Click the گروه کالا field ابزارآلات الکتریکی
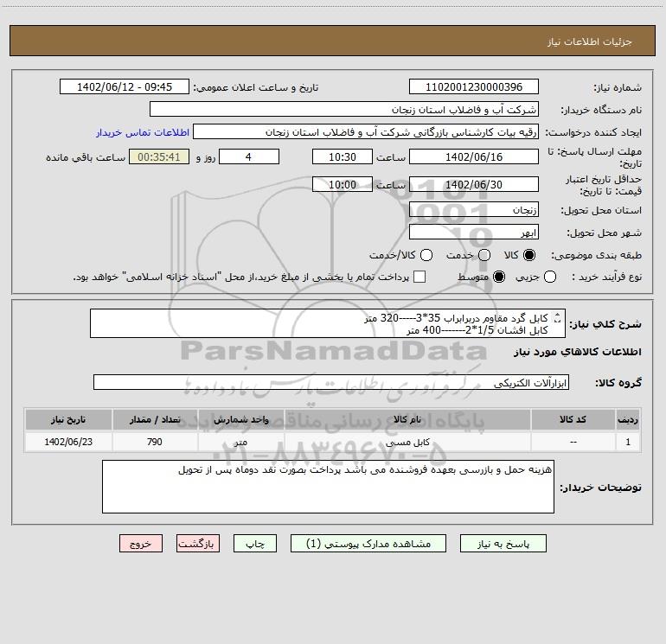 [331, 382]
